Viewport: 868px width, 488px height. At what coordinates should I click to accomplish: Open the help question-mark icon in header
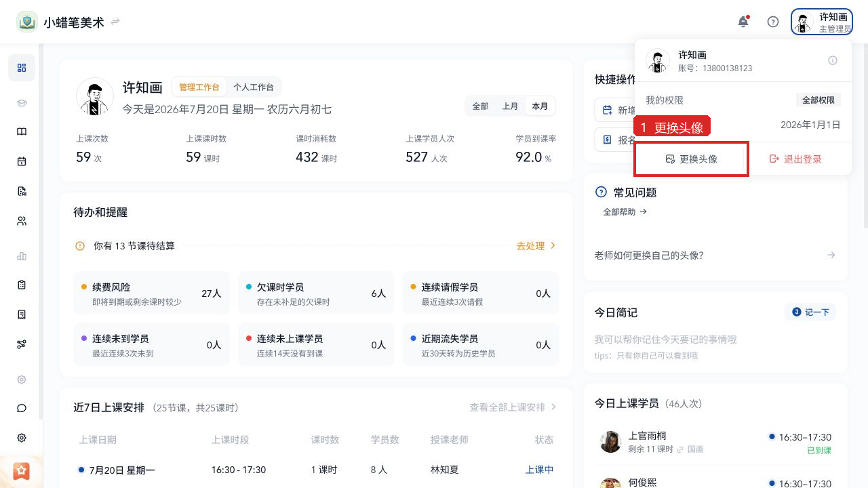tap(773, 22)
